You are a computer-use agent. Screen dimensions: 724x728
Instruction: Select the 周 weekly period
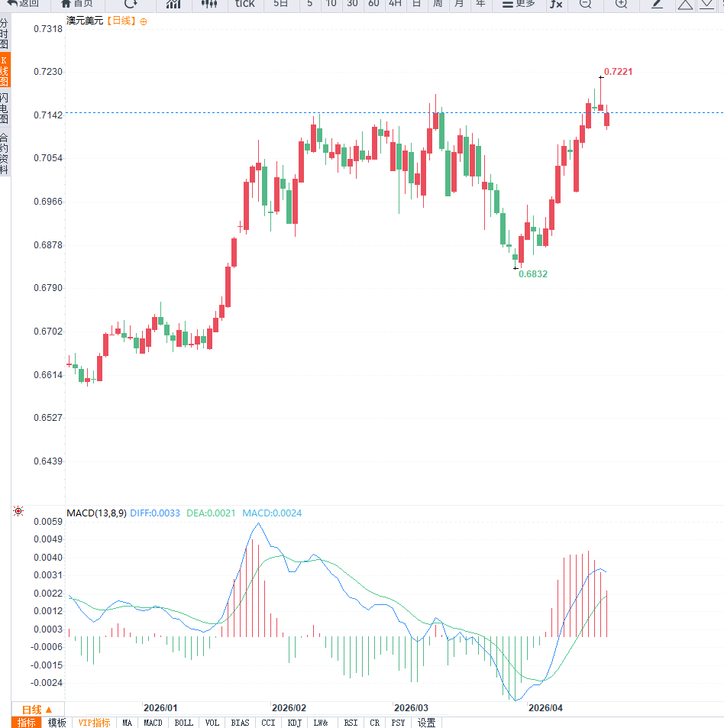(x=438, y=4)
